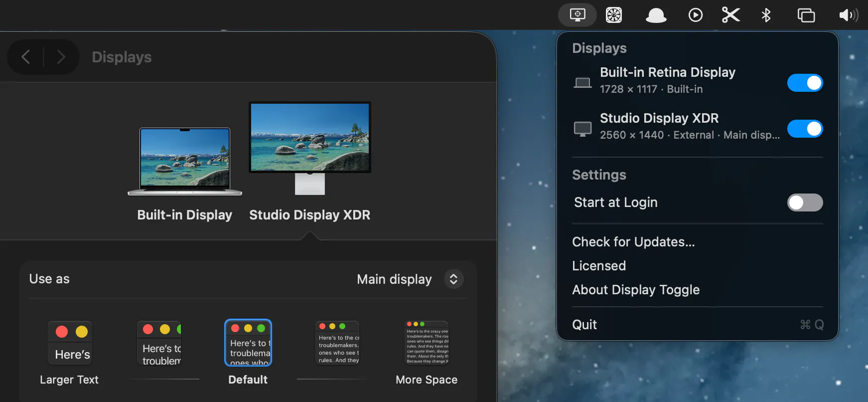Click the Studio Display XDR name in the menu

[x=659, y=118]
